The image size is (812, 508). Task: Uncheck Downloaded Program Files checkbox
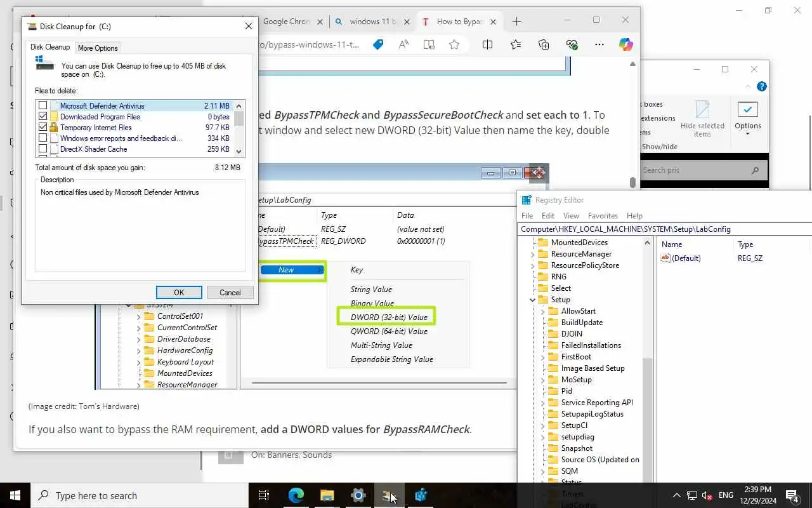43,117
